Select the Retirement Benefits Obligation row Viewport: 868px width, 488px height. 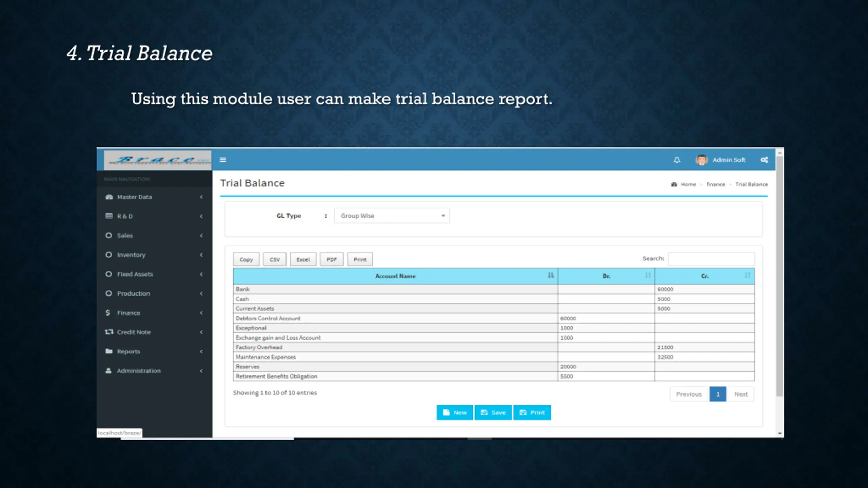494,376
